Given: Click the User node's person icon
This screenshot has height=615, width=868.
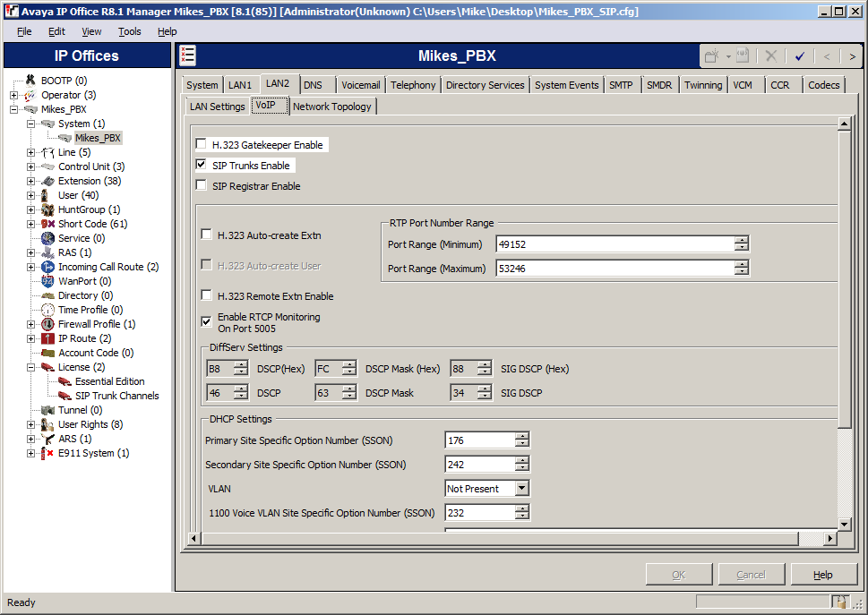Looking at the screenshot, I should (46, 195).
